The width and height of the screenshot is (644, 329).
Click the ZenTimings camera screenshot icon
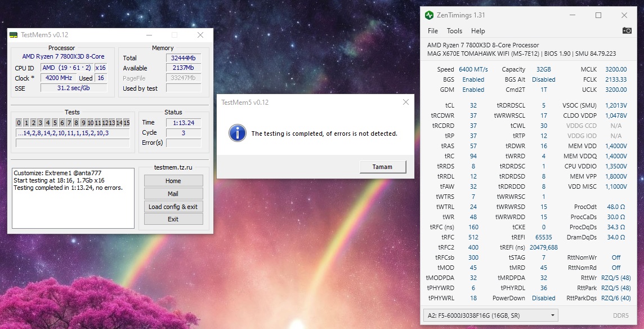pyautogui.click(x=627, y=30)
